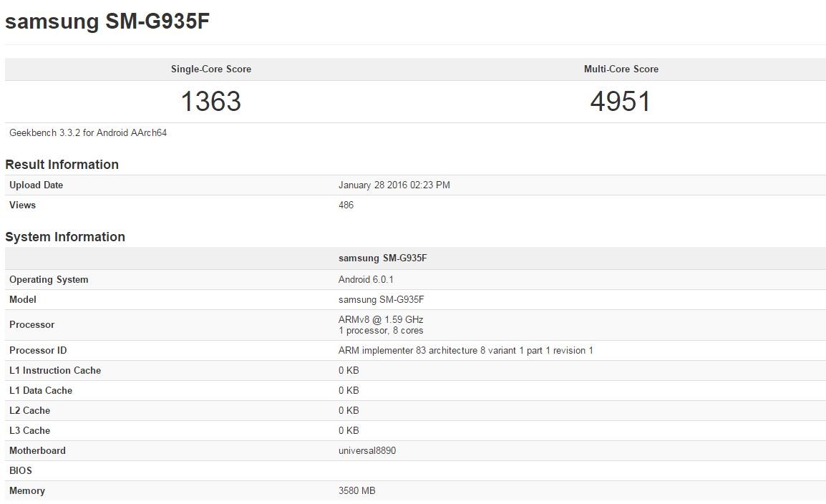Select the System Information heading
This screenshot has width=826, height=504.
coord(65,237)
